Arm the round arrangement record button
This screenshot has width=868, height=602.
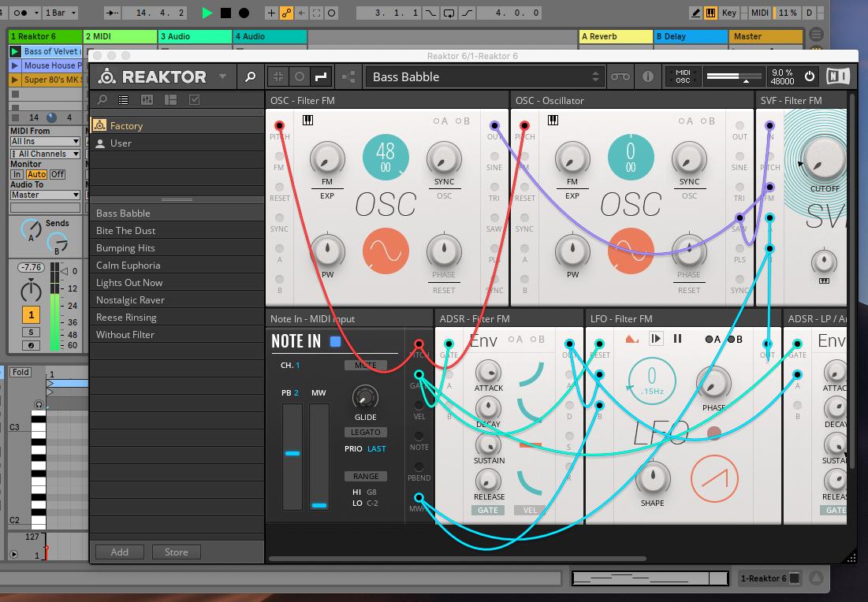click(244, 13)
